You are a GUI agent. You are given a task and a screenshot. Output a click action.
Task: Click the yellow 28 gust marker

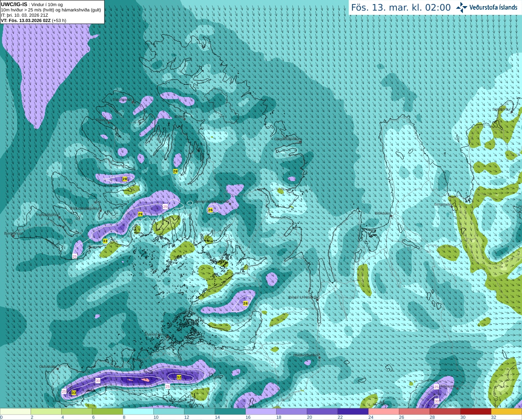pyautogui.click(x=125, y=179)
